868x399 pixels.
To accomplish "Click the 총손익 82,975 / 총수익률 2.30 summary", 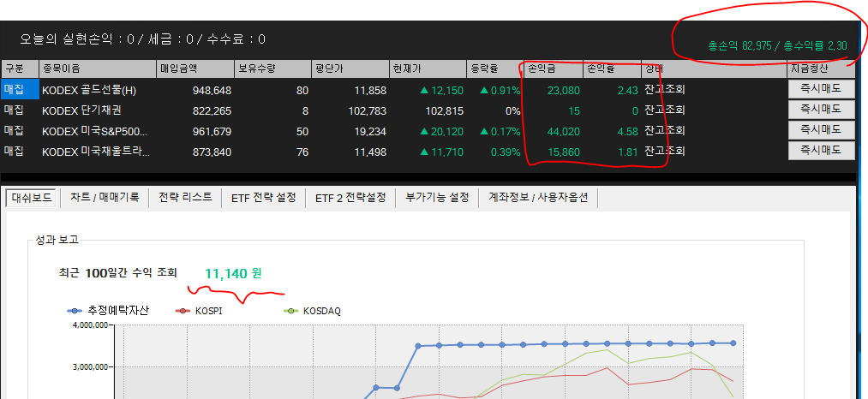I will (x=777, y=46).
